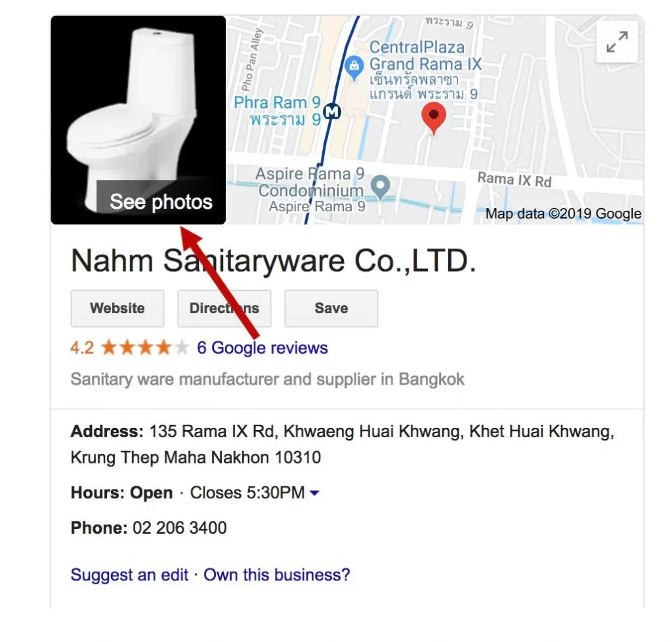Click the Suggest an edit link
This screenshot has height=642, width=672.
[129, 574]
